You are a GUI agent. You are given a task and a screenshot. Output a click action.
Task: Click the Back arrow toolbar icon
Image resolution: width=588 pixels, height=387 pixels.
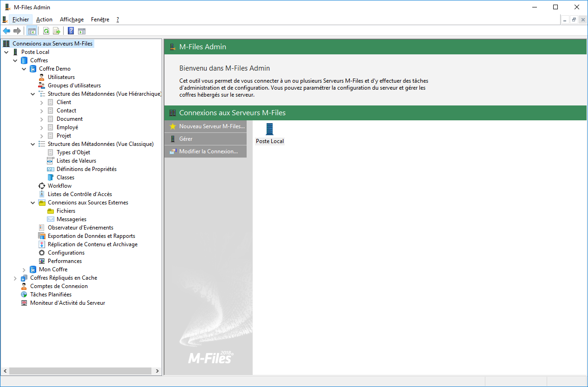tap(7, 31)
